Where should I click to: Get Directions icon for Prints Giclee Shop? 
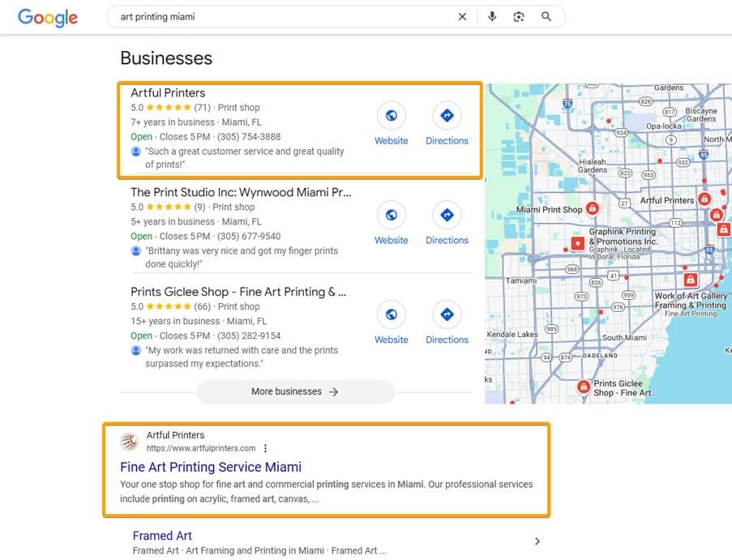click(447, 314)
